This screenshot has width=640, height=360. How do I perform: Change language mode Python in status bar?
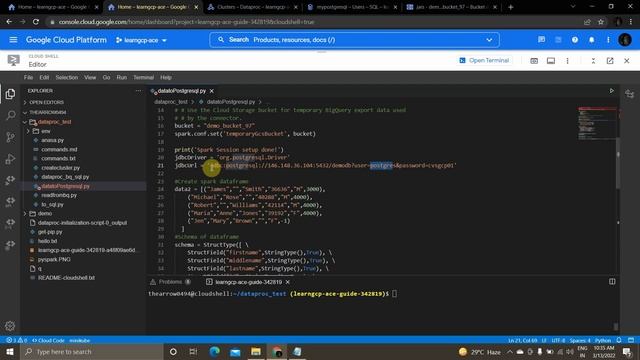(602, 340)
